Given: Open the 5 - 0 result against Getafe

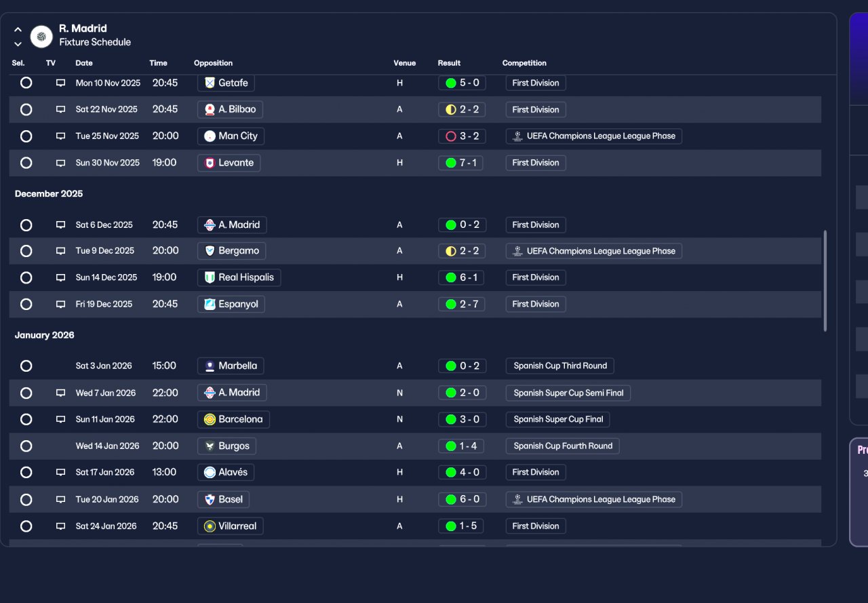Looking at the screenshot, I should [x=462, y=83].
